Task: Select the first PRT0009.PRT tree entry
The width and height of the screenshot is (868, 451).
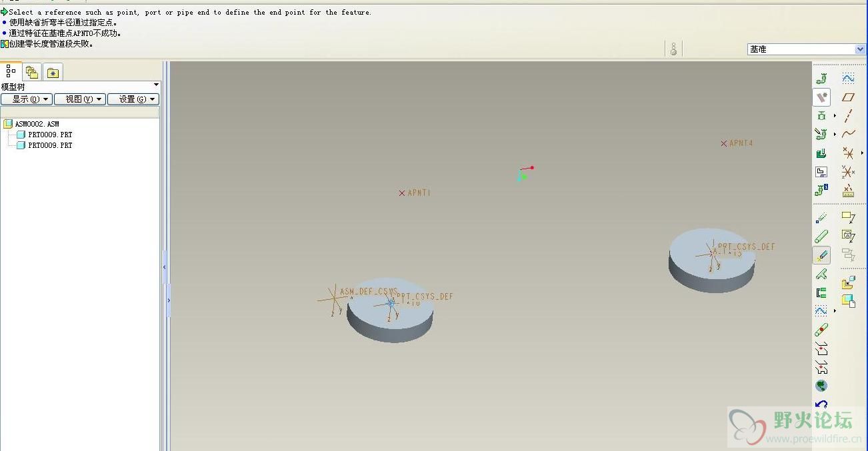Action: [50, 135]
